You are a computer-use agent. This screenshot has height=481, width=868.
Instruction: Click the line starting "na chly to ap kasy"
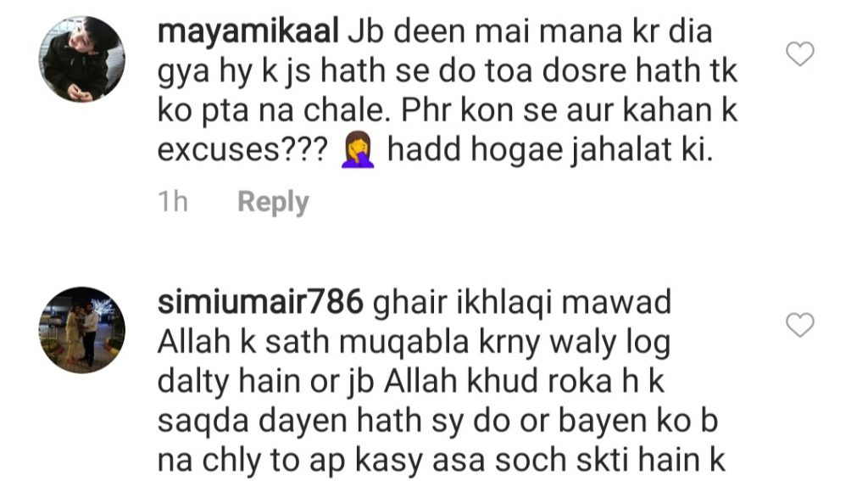[x=441, y=461]
